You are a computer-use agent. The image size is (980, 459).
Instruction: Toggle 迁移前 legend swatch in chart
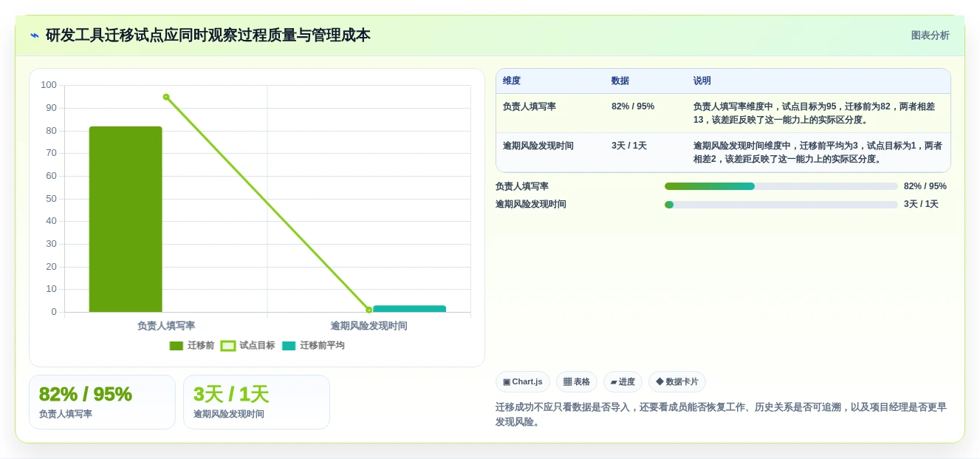click(176, 346)
